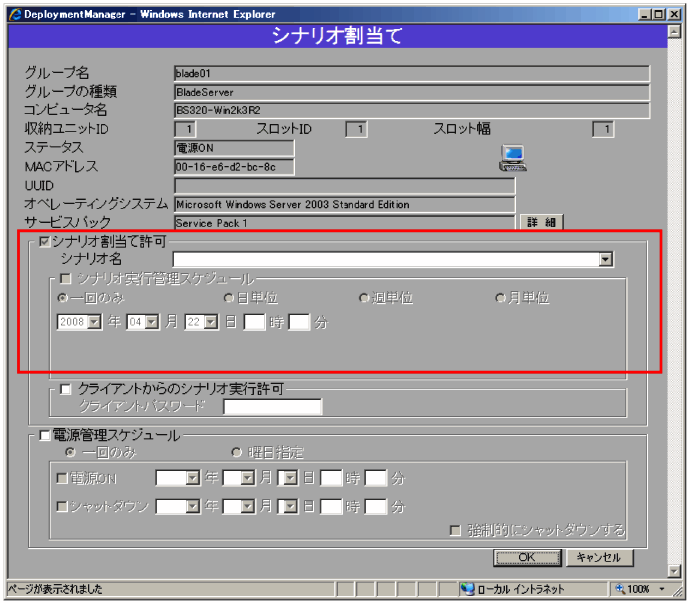Click the キャンセル button
688x603 pixels.
click(x=599, y=558)
